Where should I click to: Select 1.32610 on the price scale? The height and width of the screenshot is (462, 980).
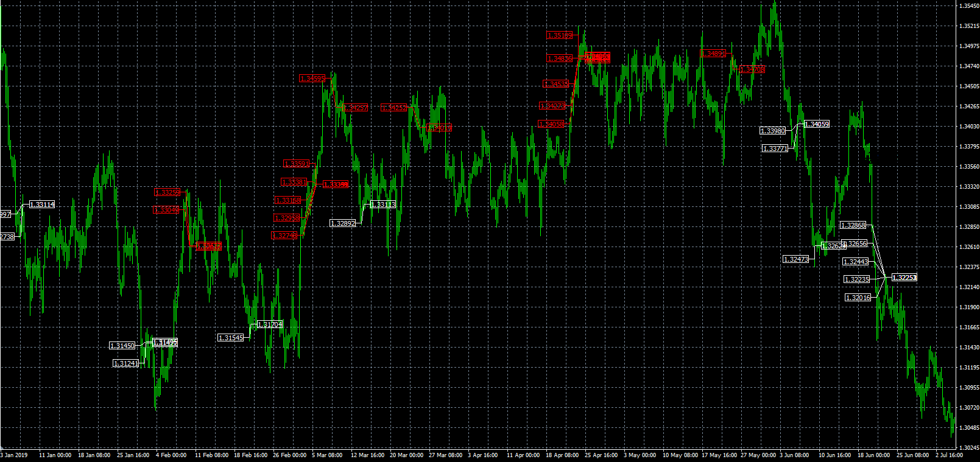[968, 247]
